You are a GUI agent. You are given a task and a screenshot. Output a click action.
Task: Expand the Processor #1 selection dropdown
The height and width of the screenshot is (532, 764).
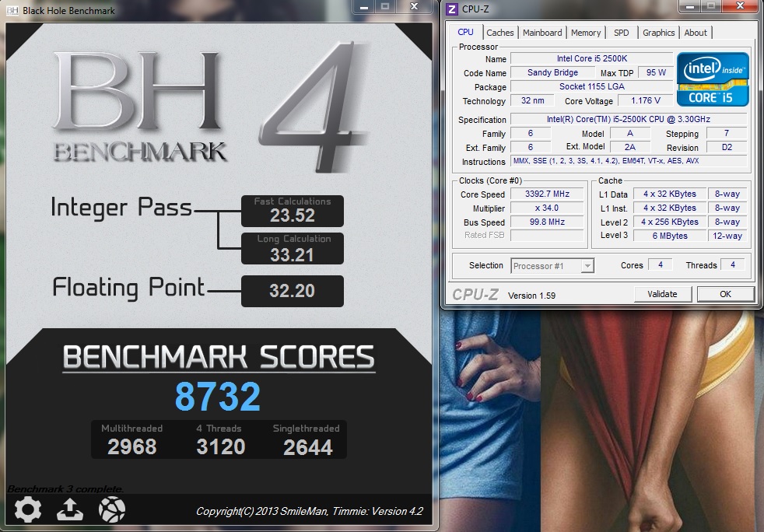(587, 266)
